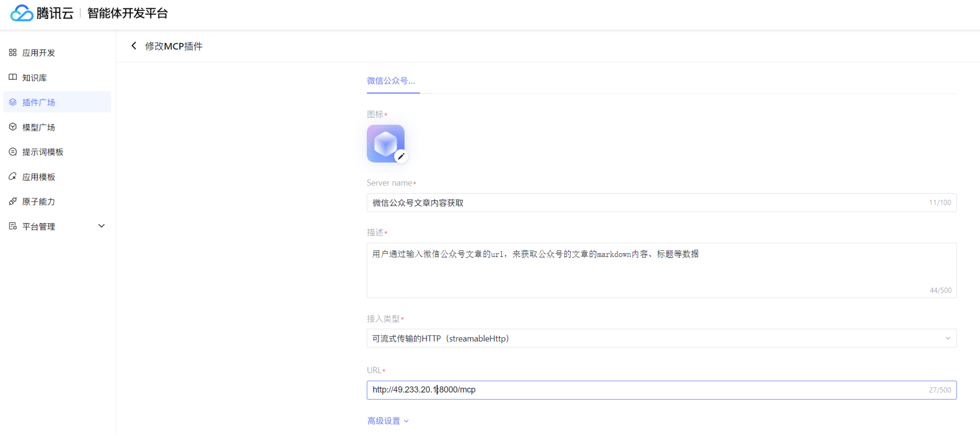This screenshot has width=980, height=435.
Task: Click the 腾讯云 brand text
Action: (55, 13)
